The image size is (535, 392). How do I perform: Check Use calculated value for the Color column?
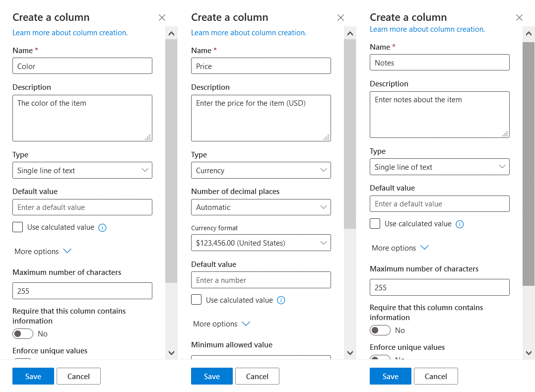click(17, 227)
